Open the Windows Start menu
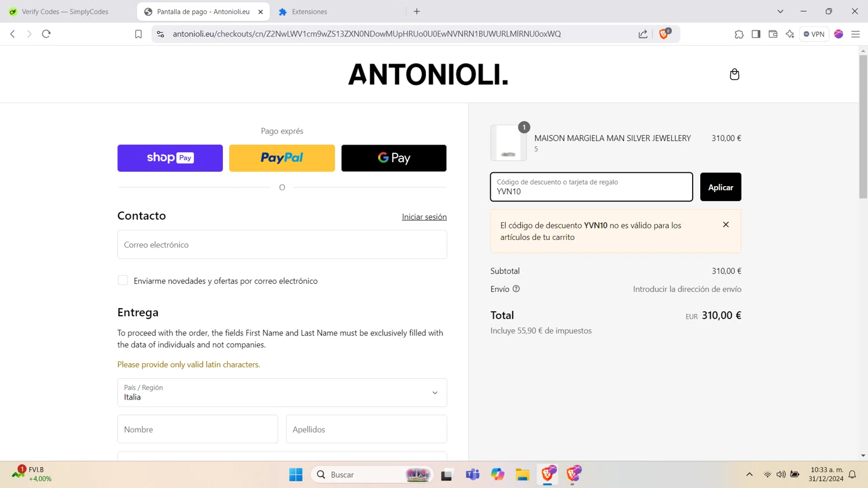Screen dimensions: 868x488 click(x=296, y=475)
